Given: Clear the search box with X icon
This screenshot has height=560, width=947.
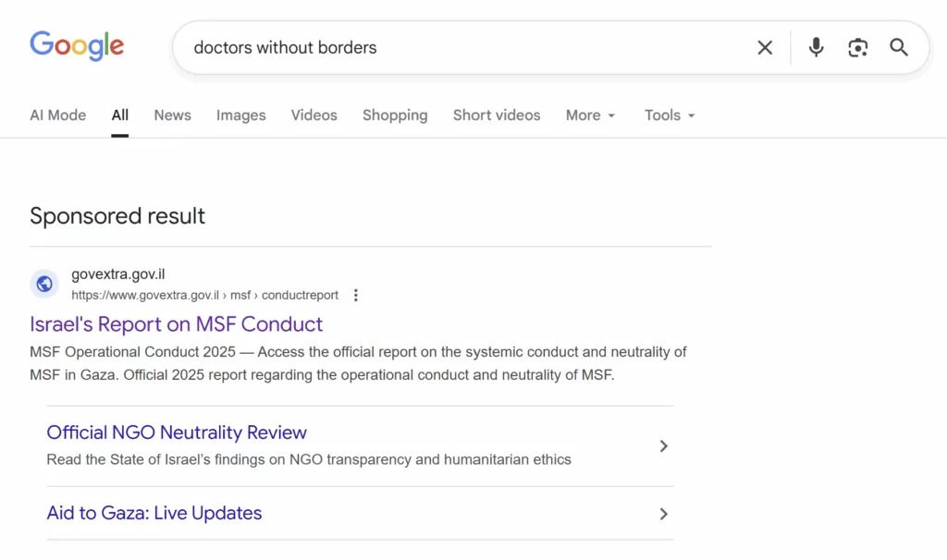Looking at the screenshot, I should (765, 47).
